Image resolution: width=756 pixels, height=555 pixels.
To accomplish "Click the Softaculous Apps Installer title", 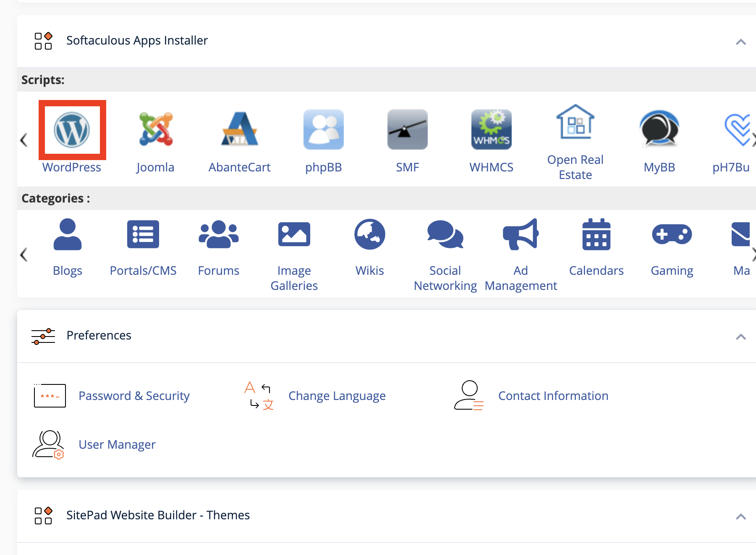I will [137, 40].
